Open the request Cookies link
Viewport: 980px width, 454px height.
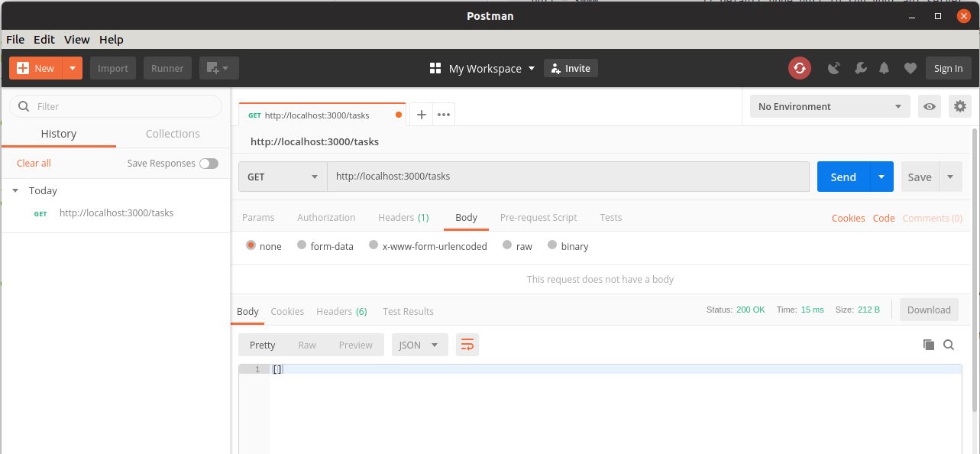click(x=849, y=218)
